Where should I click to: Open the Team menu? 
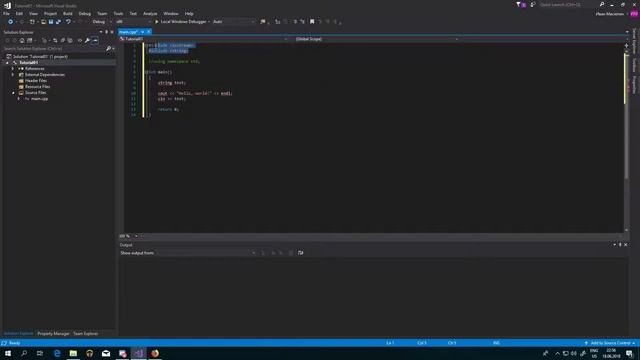pos(102,13)
